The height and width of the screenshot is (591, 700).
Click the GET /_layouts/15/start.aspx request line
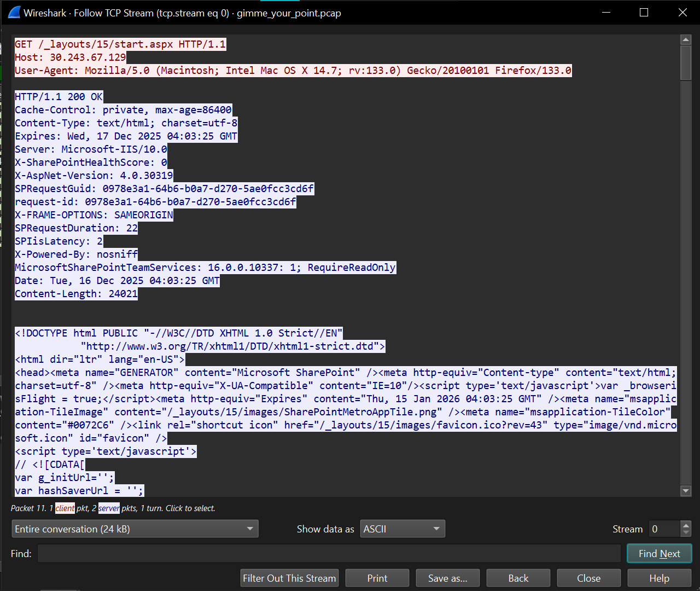[120, 44]
